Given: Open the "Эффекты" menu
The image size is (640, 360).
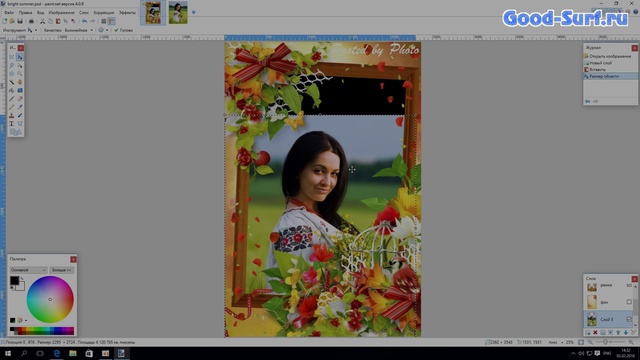Looking at the screenshot, I should coord(127,13).
